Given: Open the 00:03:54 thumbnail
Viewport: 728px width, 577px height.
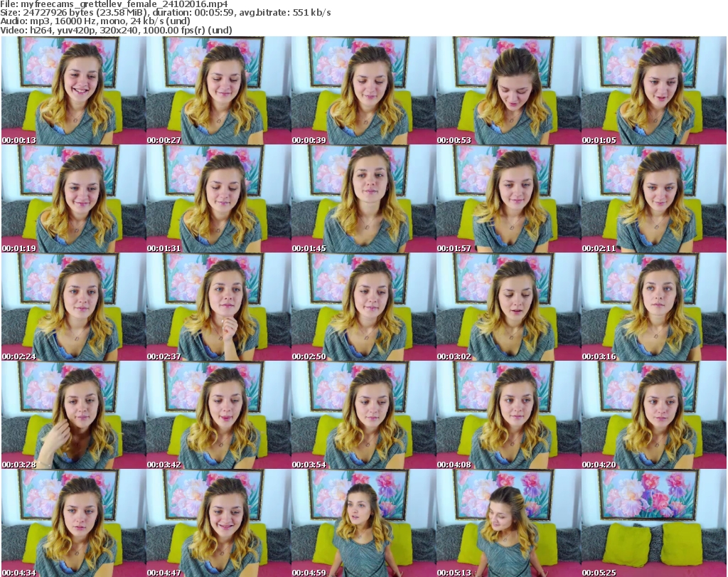Looking at the screenshot, I should pyautogui.click(x=363, y=415).
